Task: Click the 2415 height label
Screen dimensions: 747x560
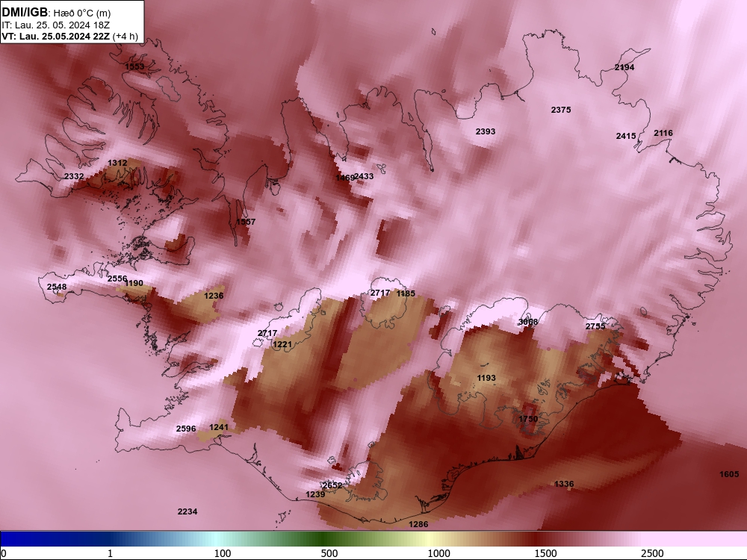Action: [626, 136]
